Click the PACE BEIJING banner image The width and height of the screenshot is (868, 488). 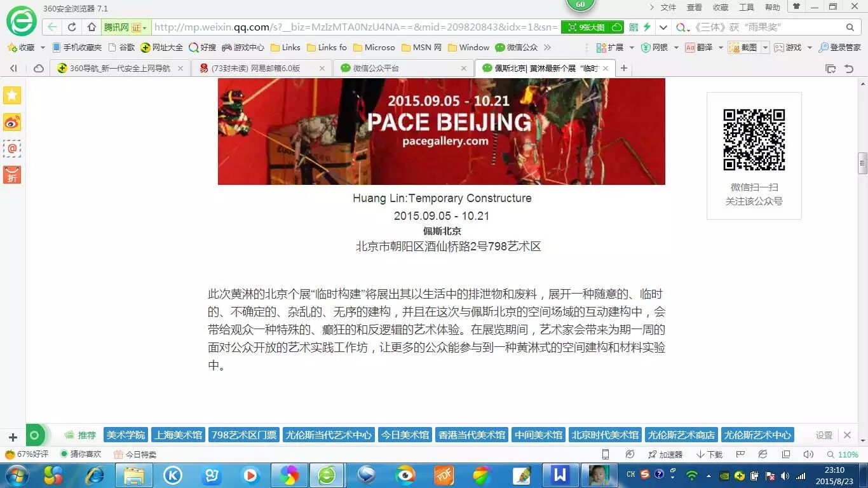coord(442,132)
